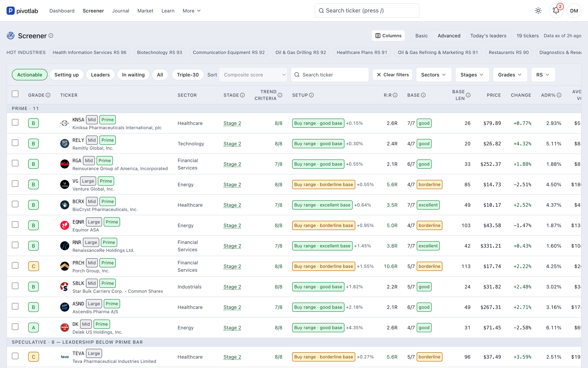Screen dimensions: 588x368
Task: Check the RELY row checkbox
Action: click(15, 143)
